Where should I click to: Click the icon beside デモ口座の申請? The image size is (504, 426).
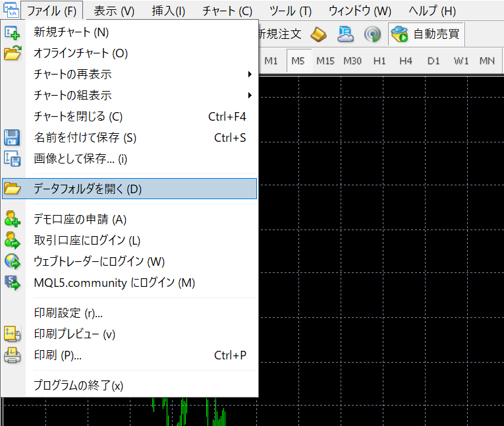pos(13,219)
